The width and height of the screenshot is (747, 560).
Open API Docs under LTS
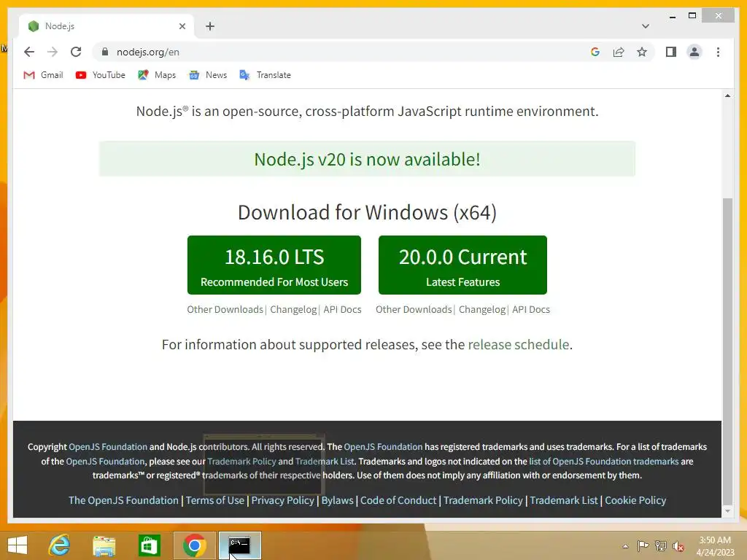[342, 309]
